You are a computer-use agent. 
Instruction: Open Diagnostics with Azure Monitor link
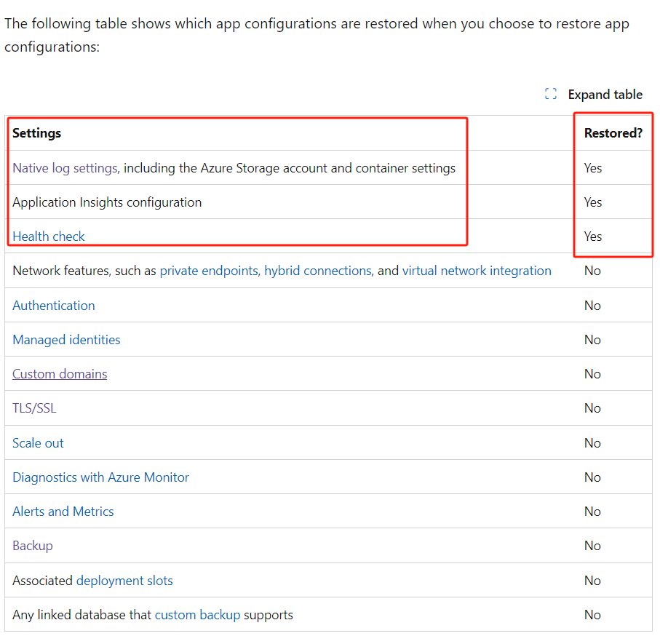100,477
